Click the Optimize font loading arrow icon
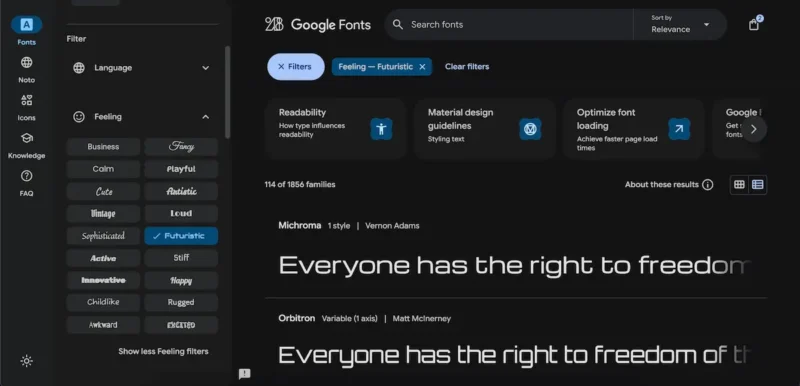Viewport: 800px width, 386px height. 679,129
